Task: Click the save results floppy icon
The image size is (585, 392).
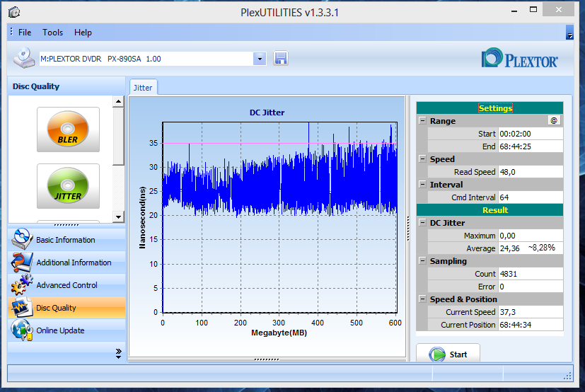Action: point(281,59)
